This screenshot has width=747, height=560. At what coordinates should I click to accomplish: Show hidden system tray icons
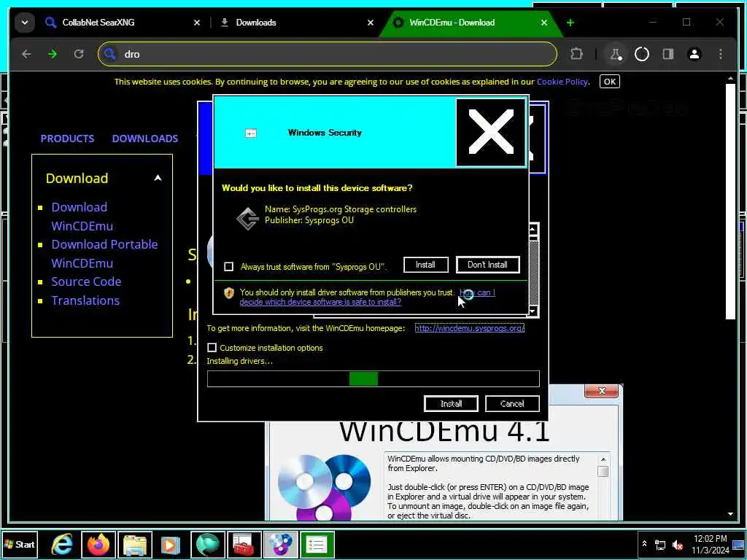coord(644,544)
